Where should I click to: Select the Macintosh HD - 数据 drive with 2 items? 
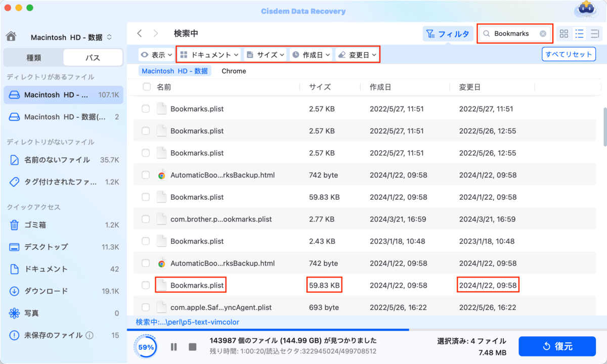(64, 117)
